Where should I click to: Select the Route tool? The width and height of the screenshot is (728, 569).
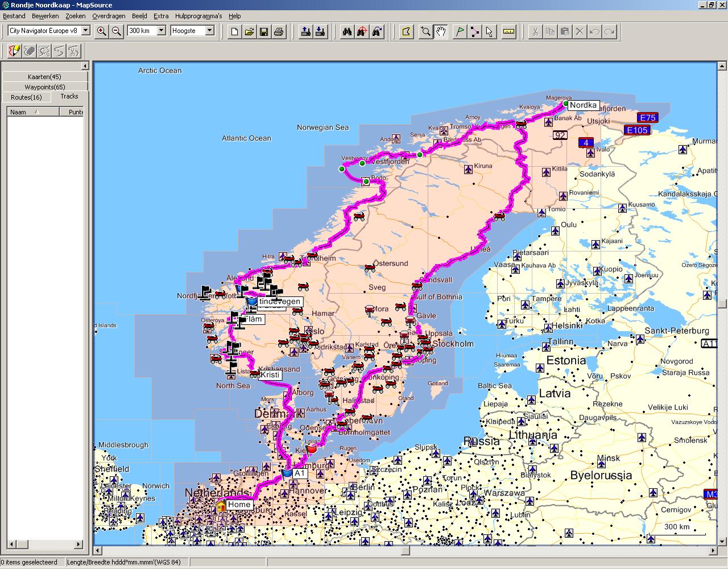(474, 31)
